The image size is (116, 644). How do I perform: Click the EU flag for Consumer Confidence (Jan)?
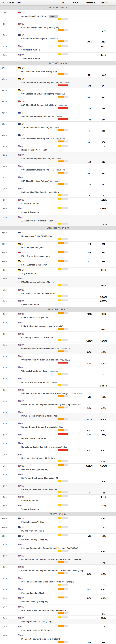tap(19, 35)
